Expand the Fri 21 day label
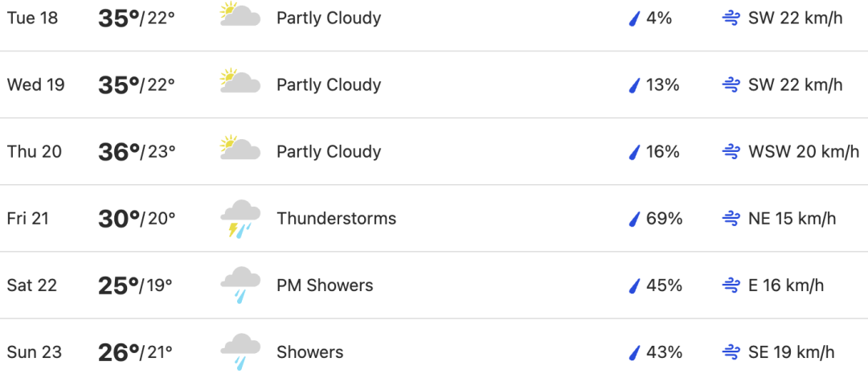868x378 pixels. (x=27, y=219)
